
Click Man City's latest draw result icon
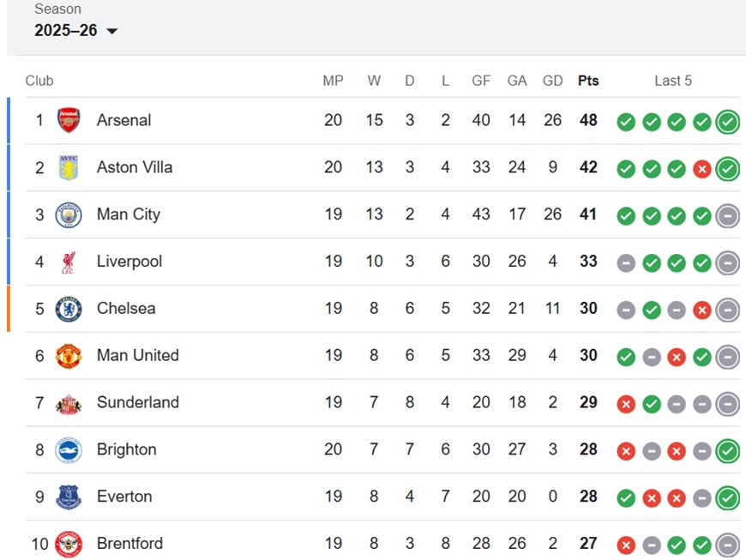727,216
